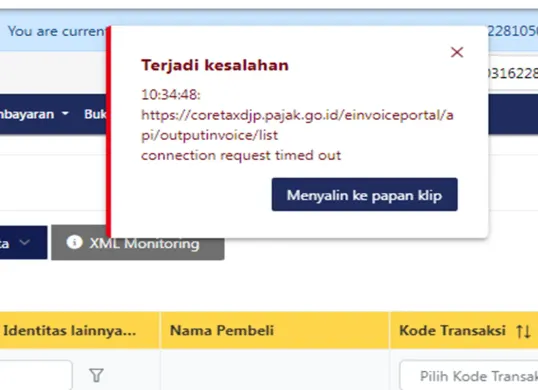Click the 10:34:48 timestamp text
This screenshot has width=538, height=390.
click(x=171, y=94)
